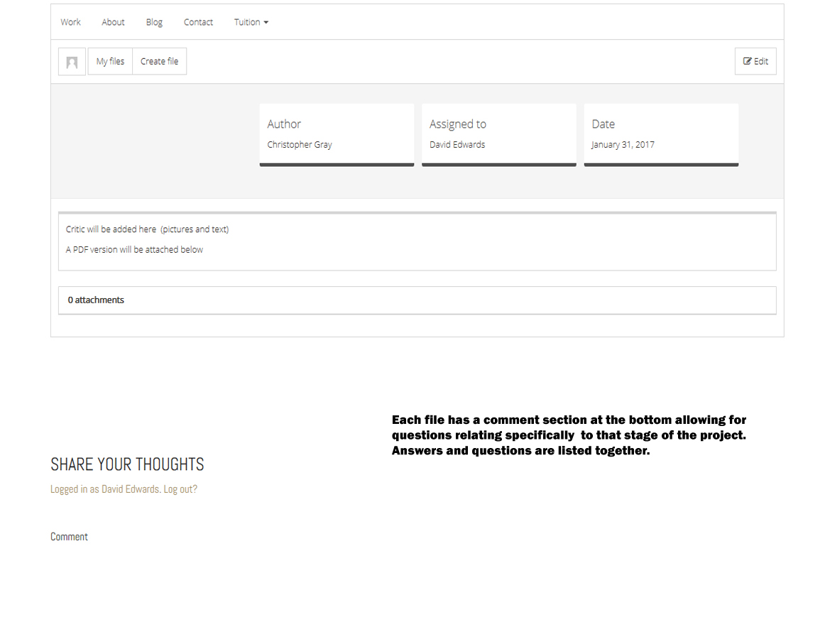
Task: Click the Comment field label
Action: pos(69,537)
